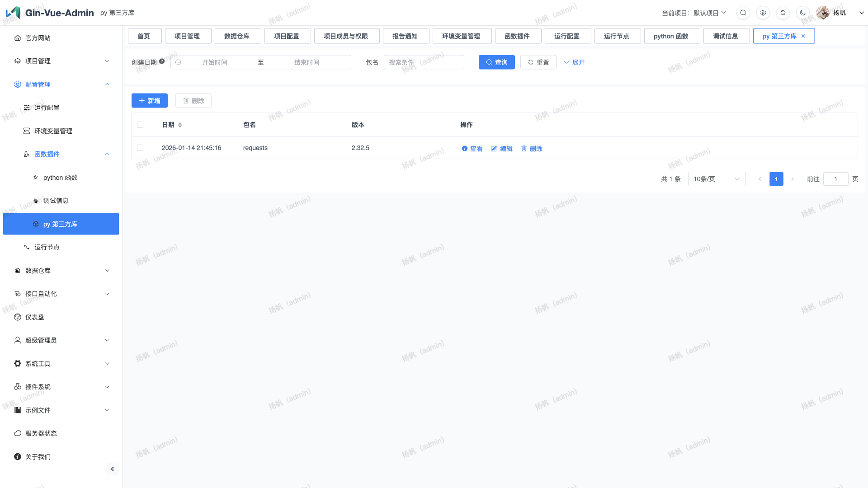This screenshot has width=868, height=488.
Task: Collapse the 函数插件 submenu
Action: 61,154
